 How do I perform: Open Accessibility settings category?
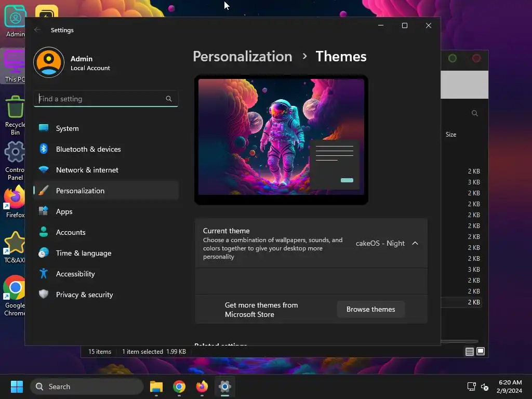(x=106, y=274)
